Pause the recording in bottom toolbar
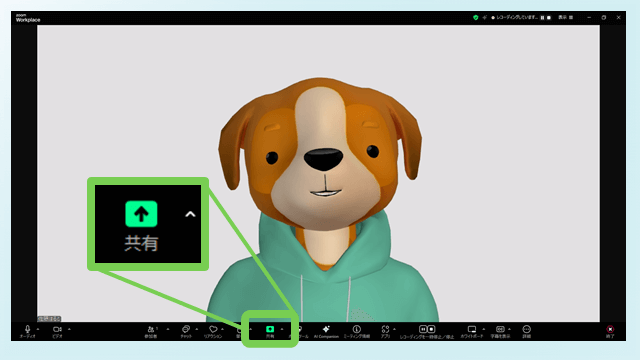The height and width of the screenshot is (360, 640). 423,329
